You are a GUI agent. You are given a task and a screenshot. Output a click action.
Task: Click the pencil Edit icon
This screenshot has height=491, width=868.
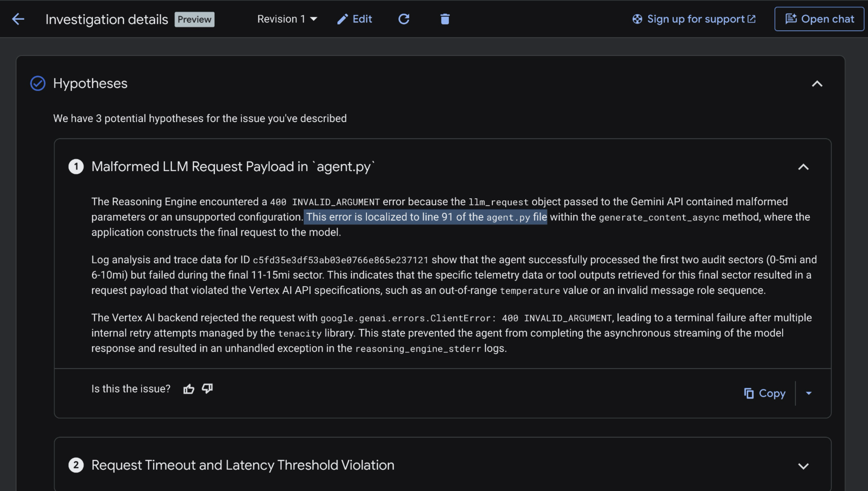pyautogui.click(x=342, y=19)
